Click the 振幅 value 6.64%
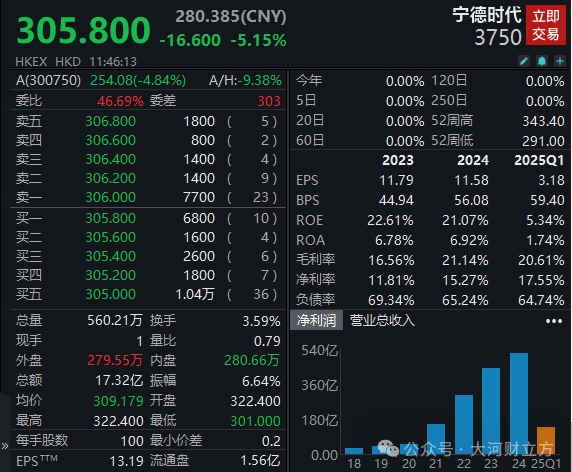The width and height of the screenshot is (572, 472). (x=261, y=381)
